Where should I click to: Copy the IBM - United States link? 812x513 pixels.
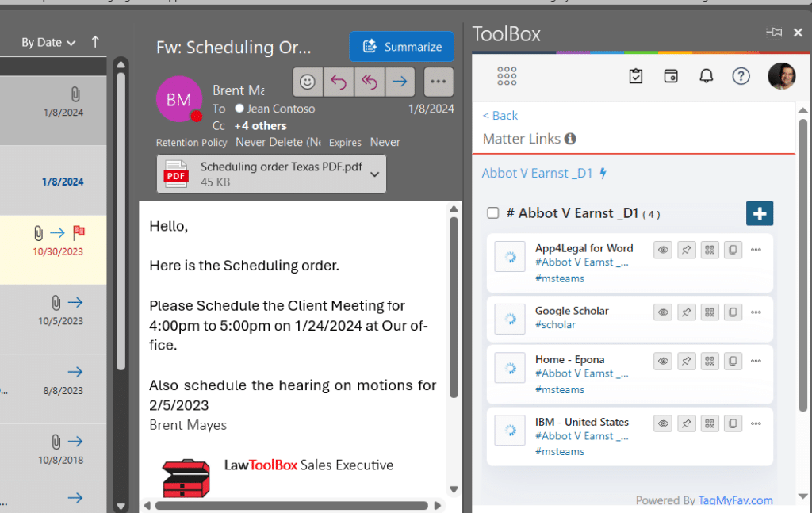point(733,424)
